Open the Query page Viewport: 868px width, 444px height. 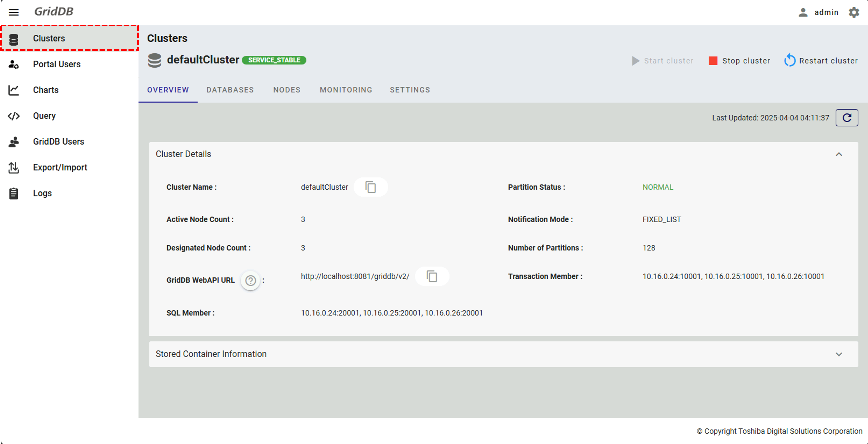click(x=44, y=116)
